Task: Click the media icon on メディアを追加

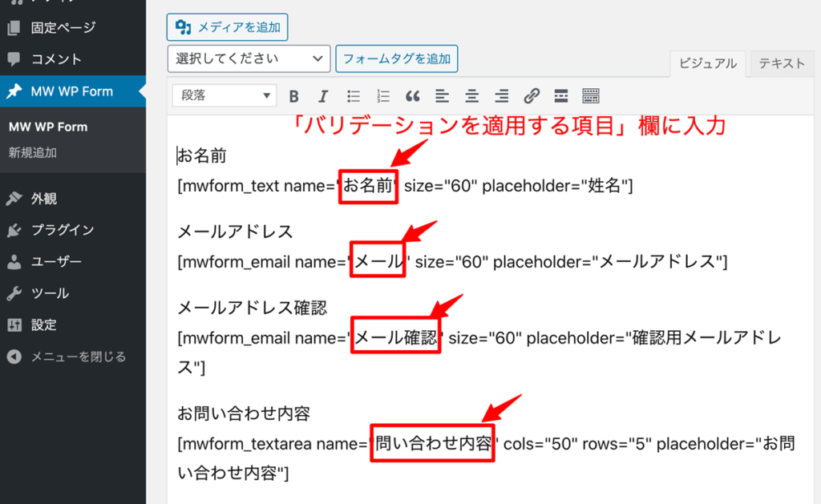Action: (183, 26)
